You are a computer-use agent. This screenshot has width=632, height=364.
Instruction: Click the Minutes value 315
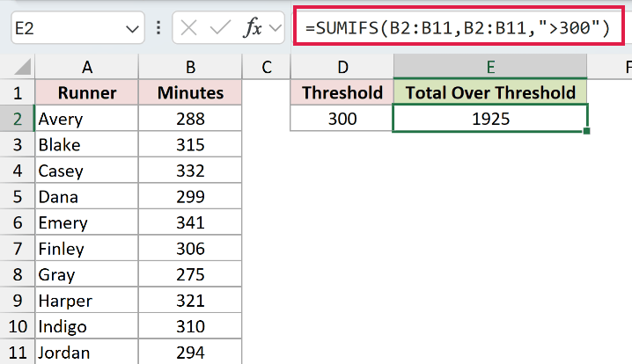point(190,145)
